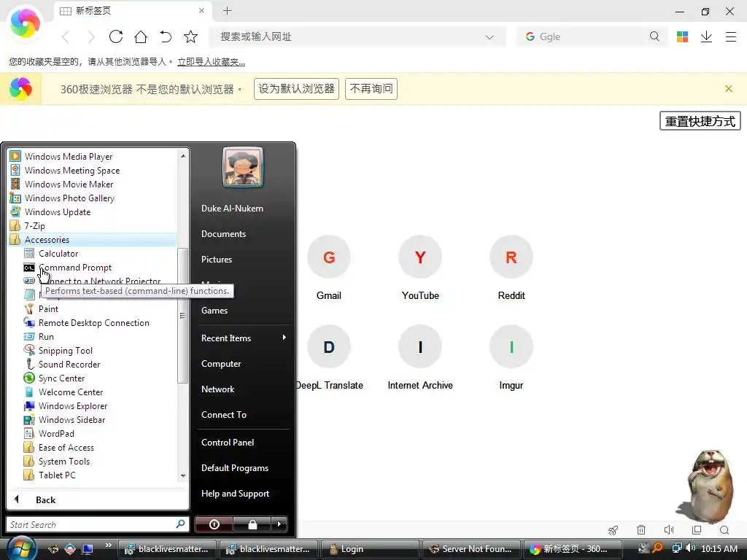
Task: Open the Login taskbar window
Action: coord(370,549)
